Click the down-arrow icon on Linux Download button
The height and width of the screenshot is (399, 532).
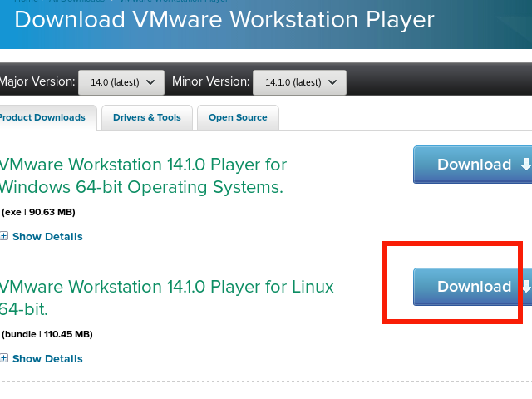click(x=525, y=287)
